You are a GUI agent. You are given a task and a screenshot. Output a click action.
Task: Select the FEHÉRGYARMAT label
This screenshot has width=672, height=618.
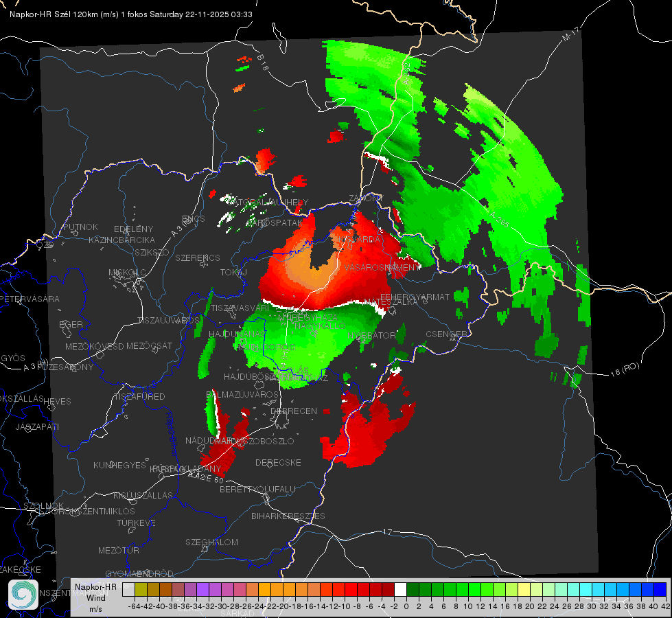click(x=415, y=297)
